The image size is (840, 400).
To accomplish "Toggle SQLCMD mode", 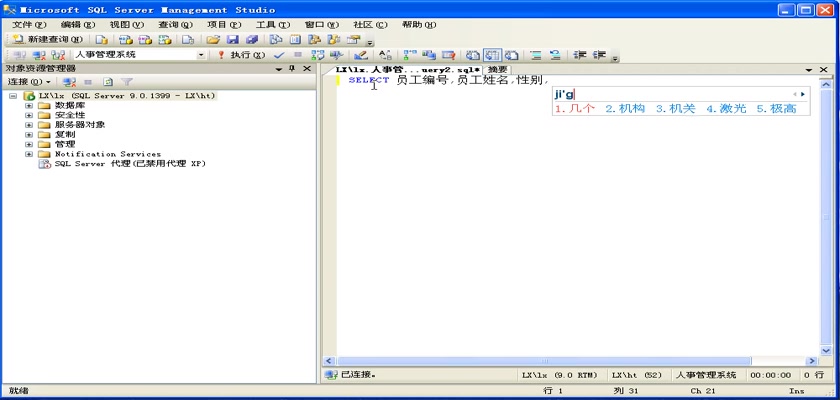I will [x=448, y=55].
